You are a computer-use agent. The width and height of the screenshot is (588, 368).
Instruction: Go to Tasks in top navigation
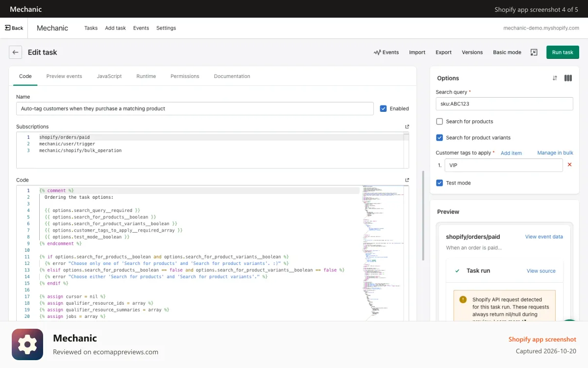coord(91,28)
